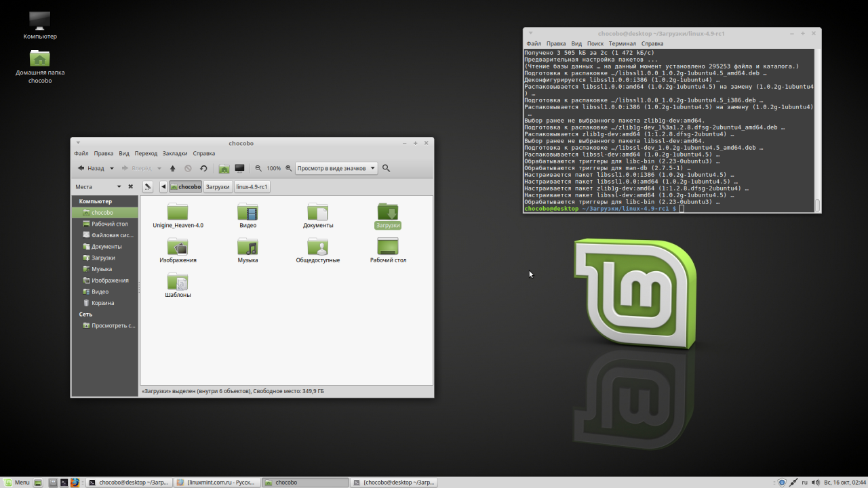Click the terminal window scrollbar
This screenshot has height=488, width=868.
point(817,130)
